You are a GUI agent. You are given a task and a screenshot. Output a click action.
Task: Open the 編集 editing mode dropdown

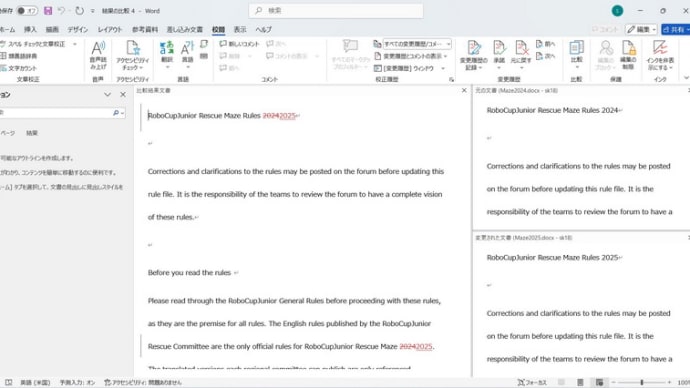point(641,29)
